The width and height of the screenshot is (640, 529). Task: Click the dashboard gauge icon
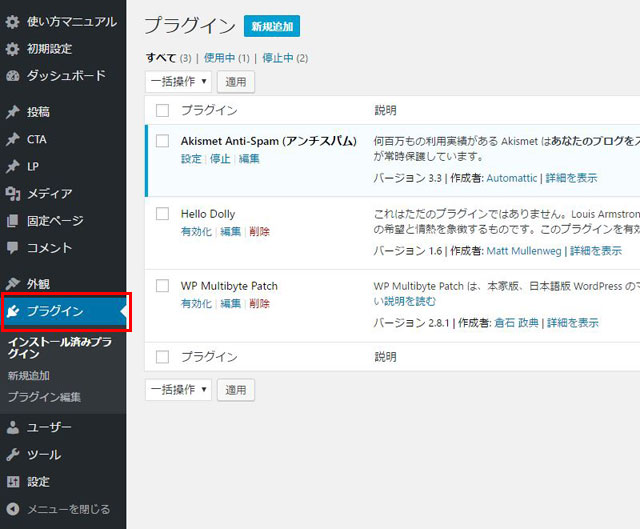click(x=13, y=76)
